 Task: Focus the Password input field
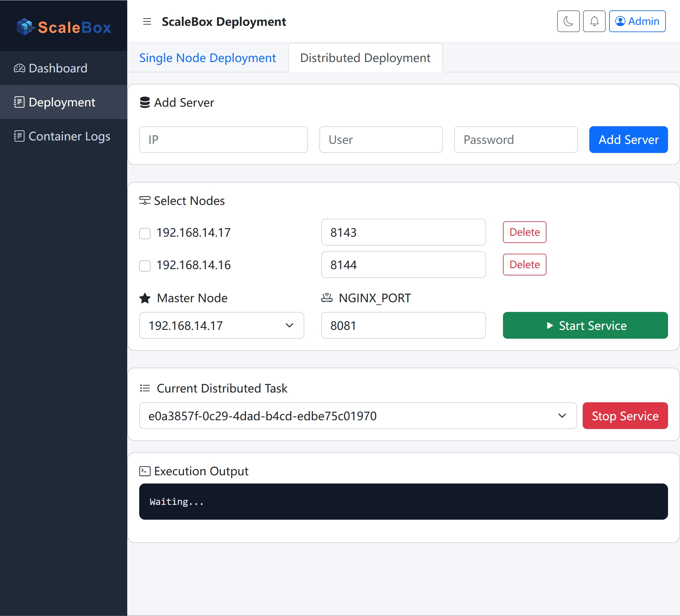(x=515, y=139)
